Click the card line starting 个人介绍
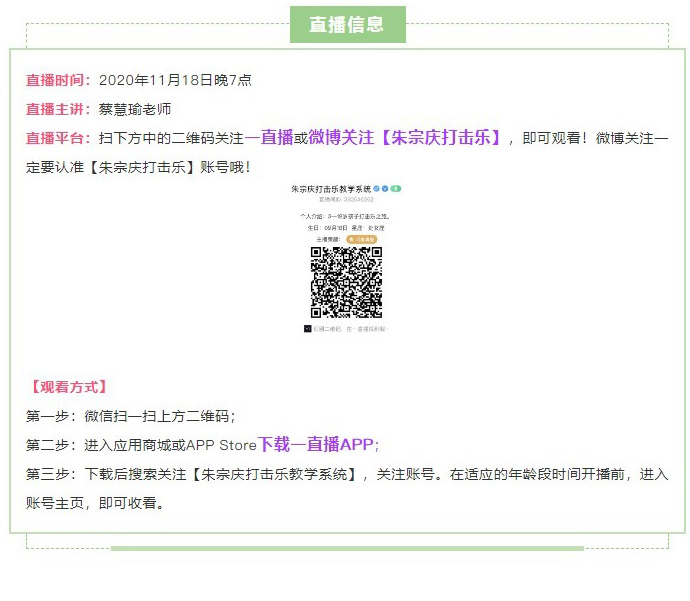This screenshot has height=601, width=690. point(345,216)
